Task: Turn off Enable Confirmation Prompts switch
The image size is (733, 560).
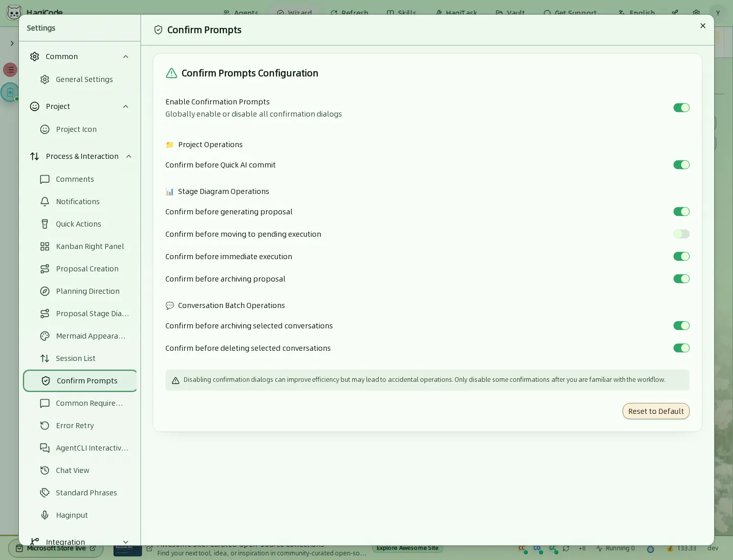Action: coord(681,107)
